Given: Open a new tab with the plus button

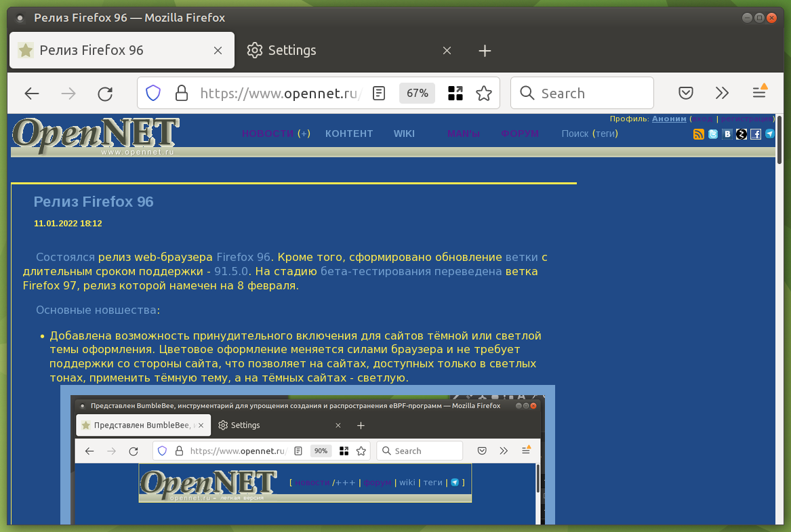Looking at the screenshot, I should coord(484,50).
